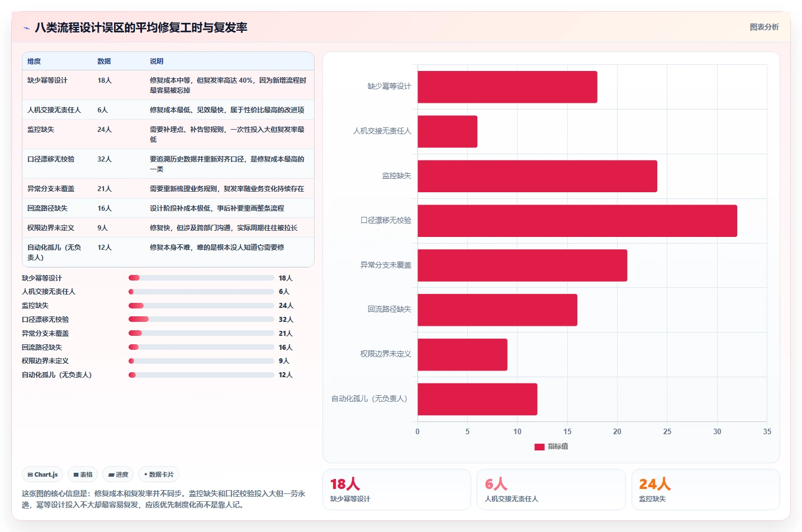
Task: Click the 表格 tag chip
Action: click(83, 474)
